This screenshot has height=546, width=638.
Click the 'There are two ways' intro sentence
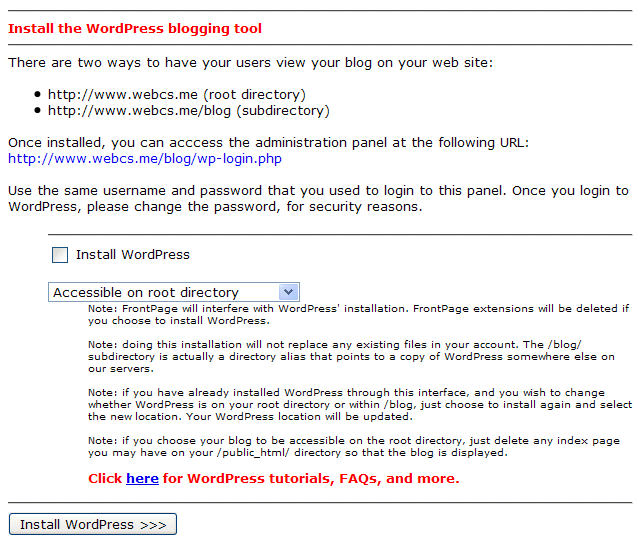click(x=251, y=63)
